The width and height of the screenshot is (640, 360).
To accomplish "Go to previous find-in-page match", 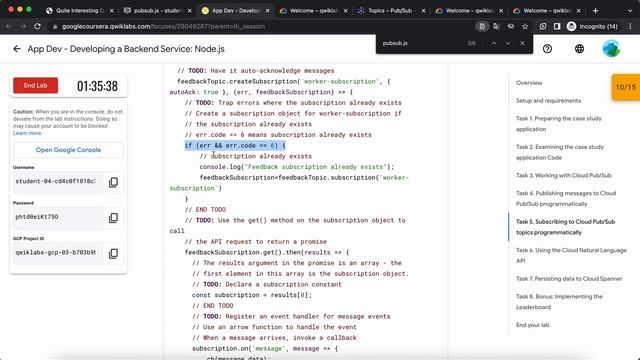I will pyautogui.click(x=493, y=43).
